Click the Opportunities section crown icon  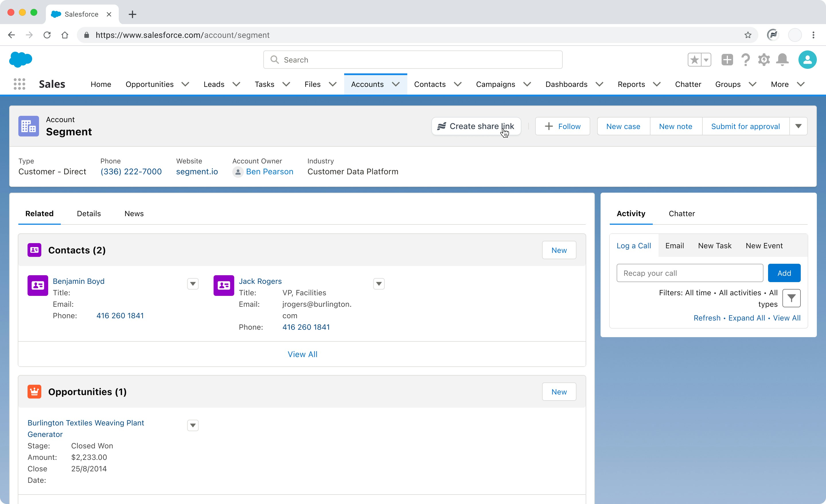(34, 391)
